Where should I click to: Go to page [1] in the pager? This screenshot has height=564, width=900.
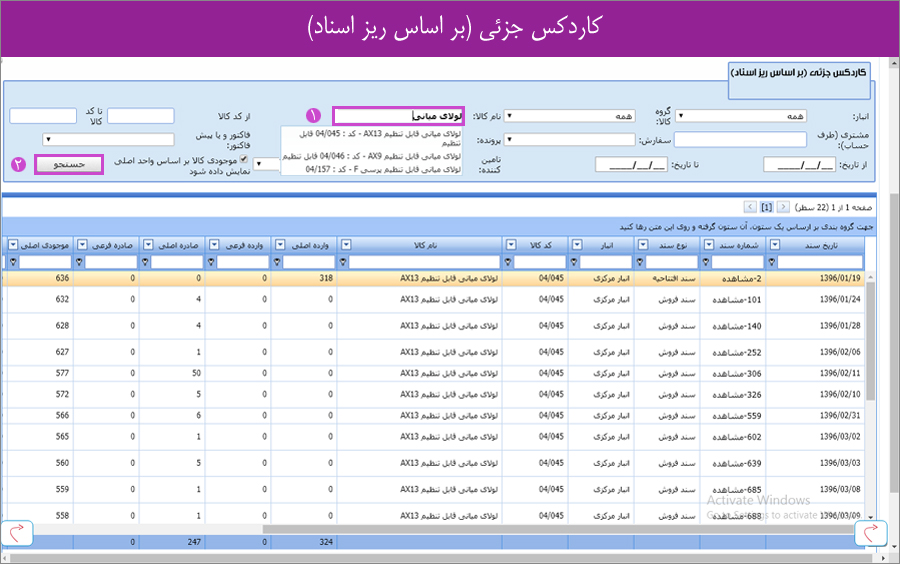click(767, 207)
